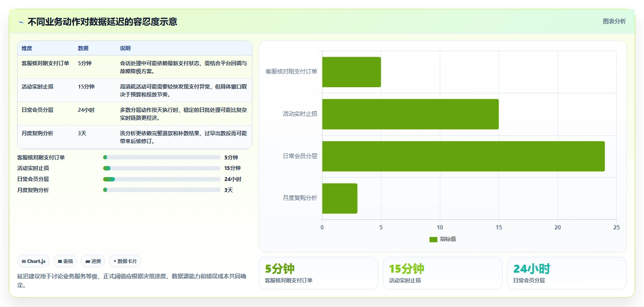
Task: Click the 图表分析 label in header
Action: [614, 21]
